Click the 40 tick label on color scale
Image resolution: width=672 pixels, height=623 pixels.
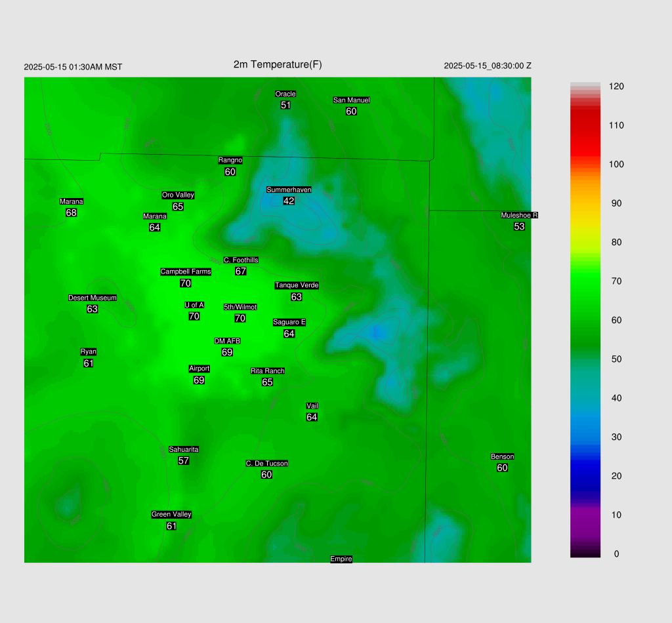[616, 398]
